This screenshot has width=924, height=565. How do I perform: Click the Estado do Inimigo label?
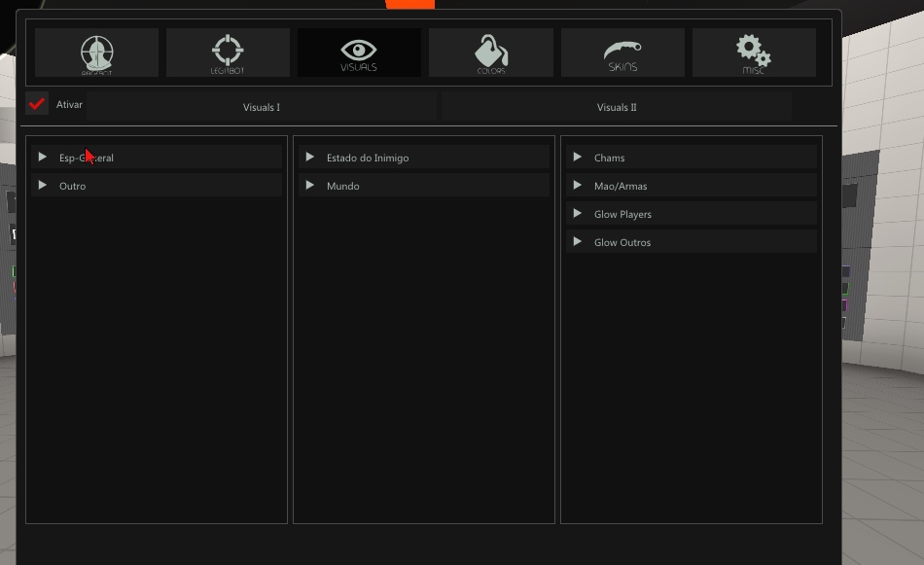pyautogui.click(x=368, y=158)
